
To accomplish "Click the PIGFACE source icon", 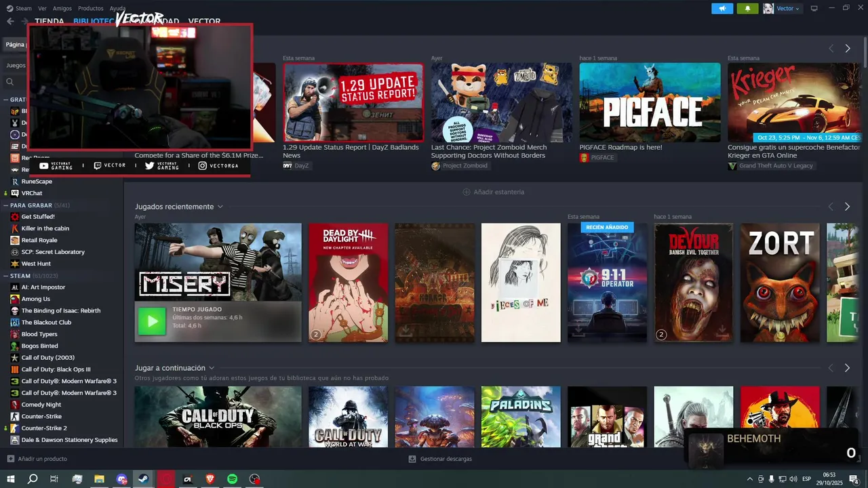I will (x=584, y=157).
